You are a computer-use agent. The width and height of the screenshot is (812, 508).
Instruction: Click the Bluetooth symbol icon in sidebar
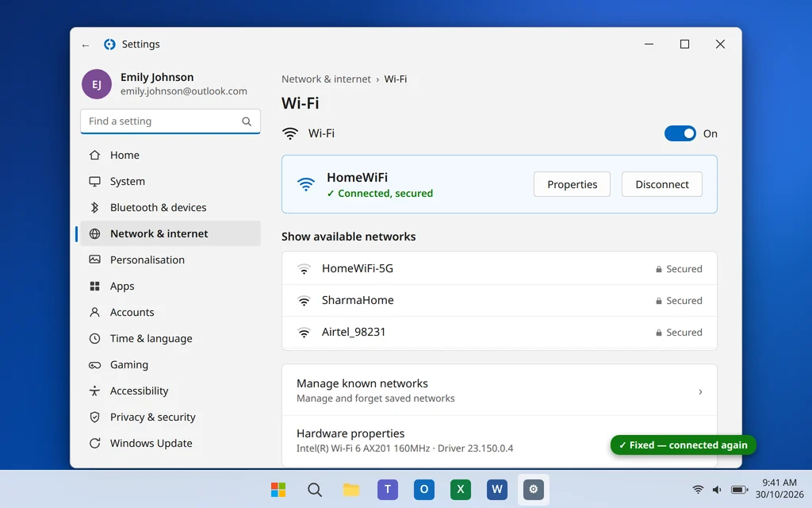pos(94,207)
